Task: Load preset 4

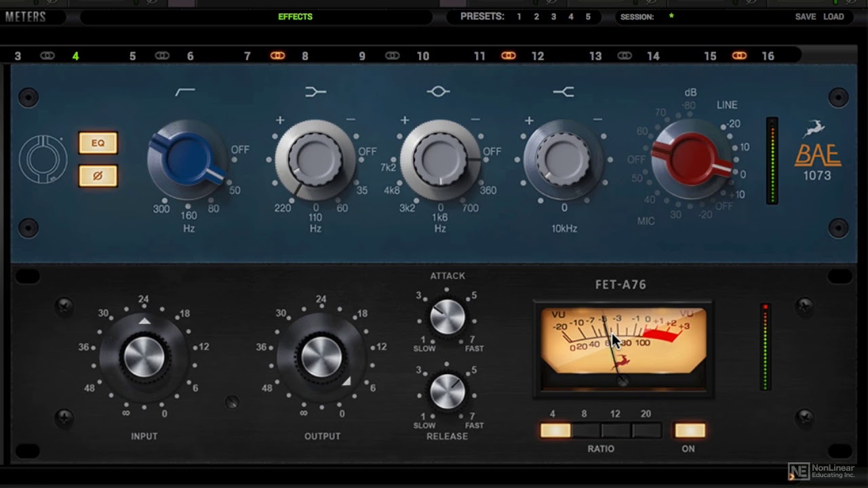Action: coord(571,17)
